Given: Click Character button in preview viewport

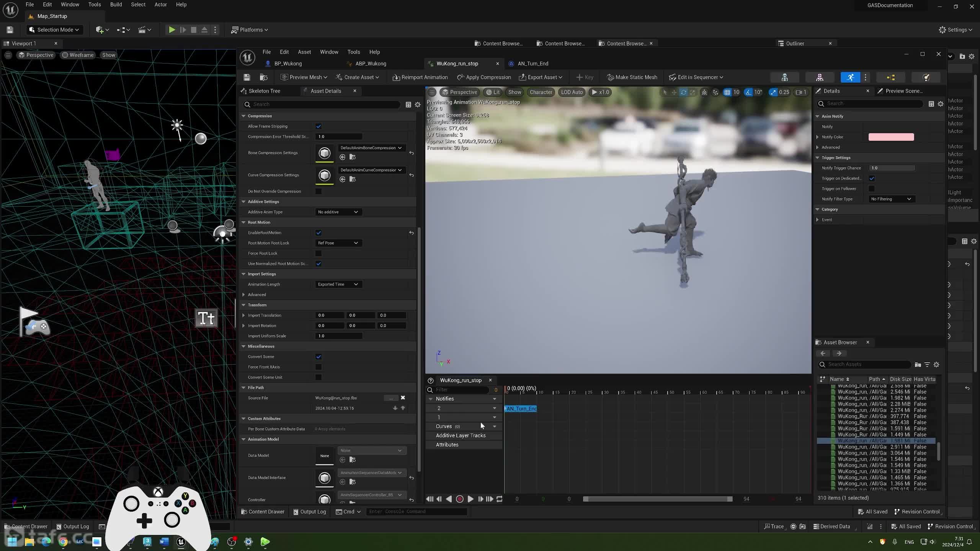Looking at the screenshot, I should pos(541,92).
